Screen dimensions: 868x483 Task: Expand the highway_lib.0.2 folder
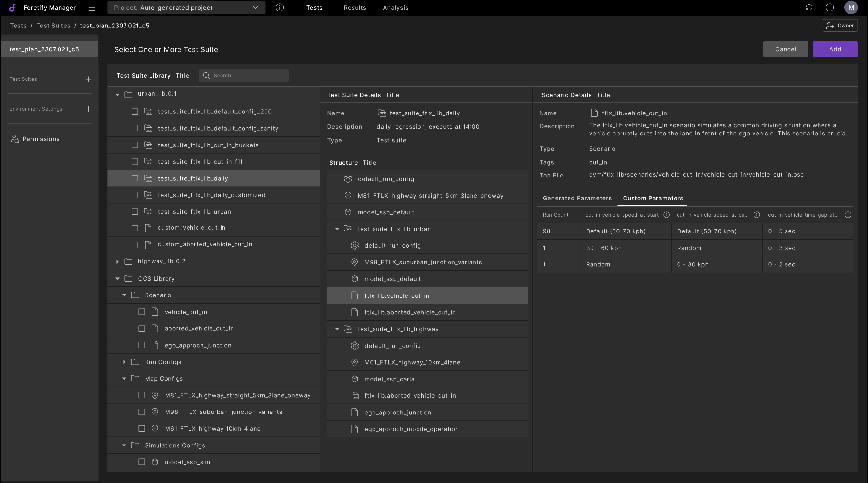(117, 261)
